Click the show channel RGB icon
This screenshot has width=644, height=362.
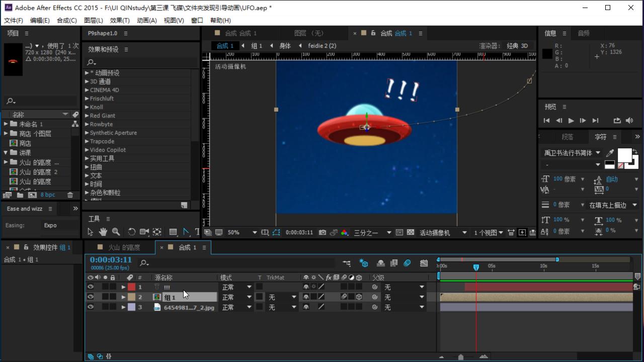tap(345, 233)
